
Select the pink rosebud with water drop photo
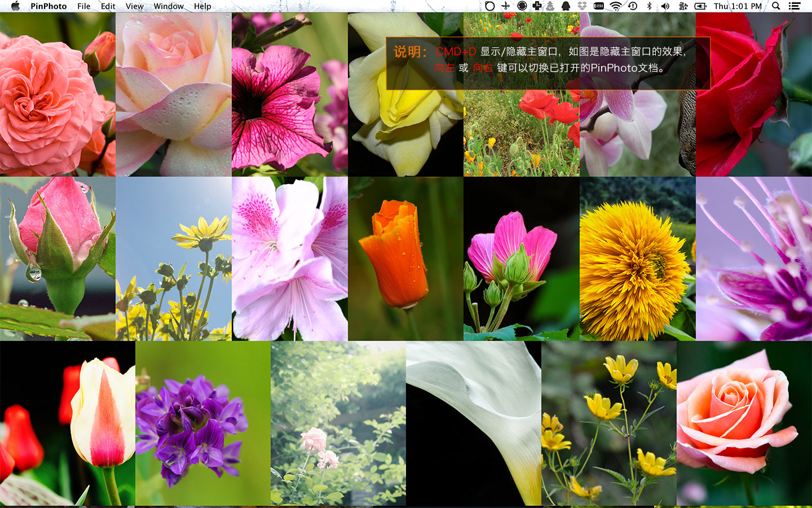pyautogui.click(x=58, y=259)
